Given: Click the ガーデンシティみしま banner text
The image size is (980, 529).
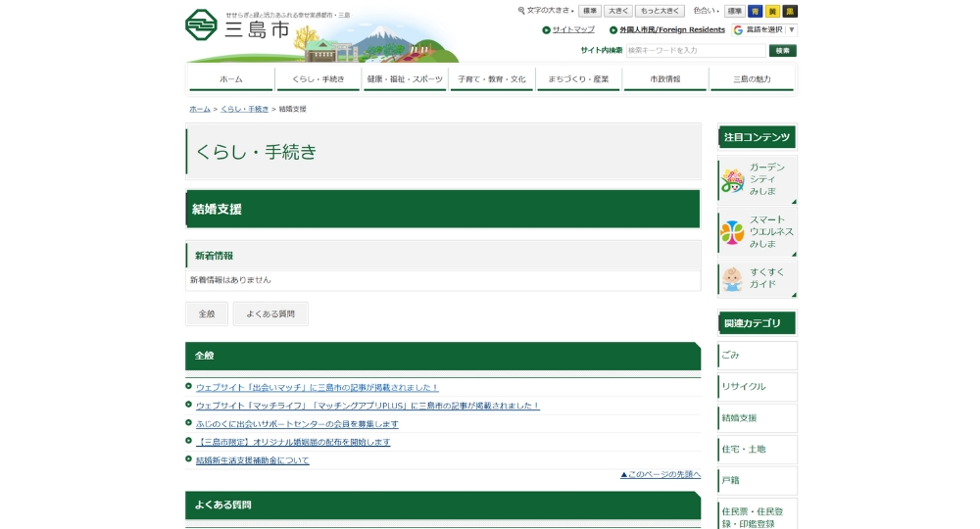Looking at the screenshot, I should pyautogui.click(x=767, y=179).
